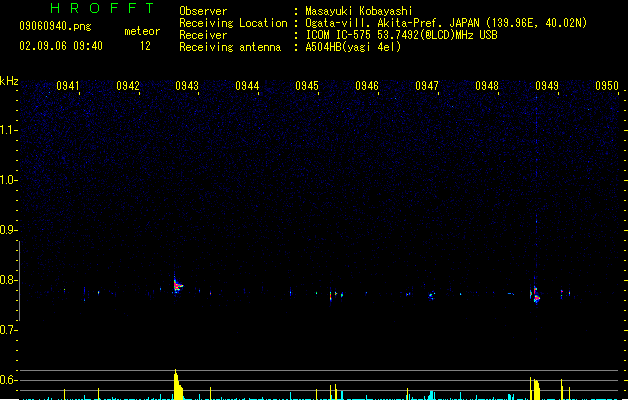Click the 0945 time marker
The image size is (629, 400).
[307, 86]
